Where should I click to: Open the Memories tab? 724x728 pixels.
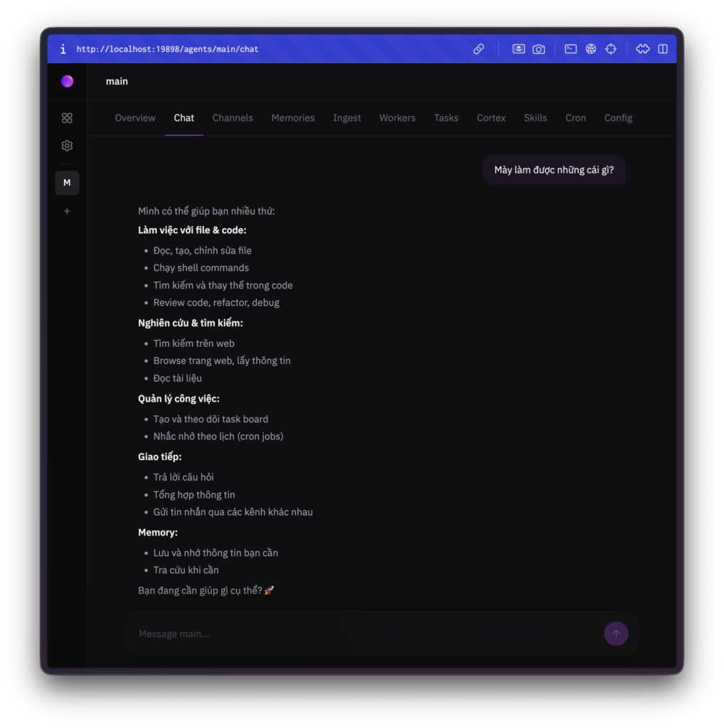(x=293, y=118)
